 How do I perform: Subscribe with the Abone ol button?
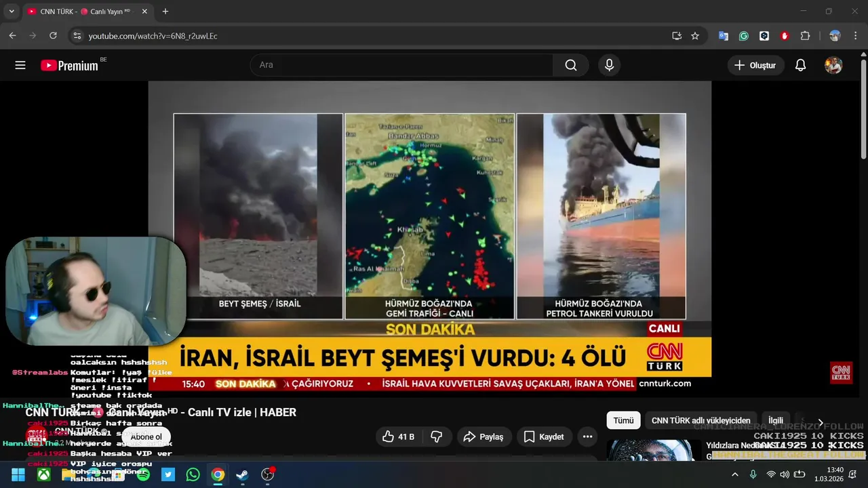pyautogui.click(x=146, y=437)
